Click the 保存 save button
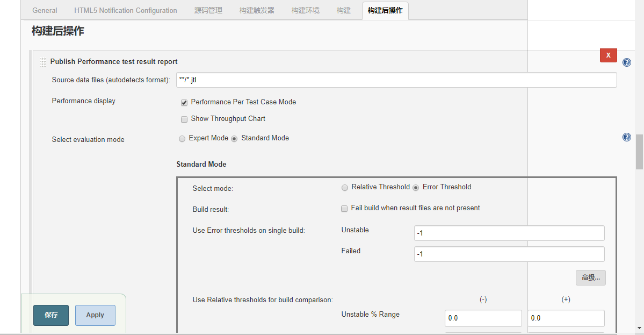Viewport: 644px width, 335px height. pos(51,315)
